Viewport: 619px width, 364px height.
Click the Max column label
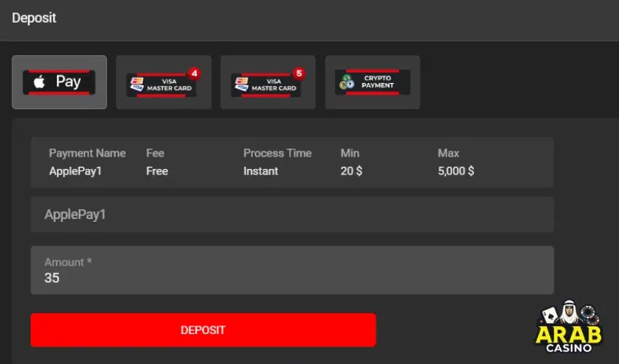tap(449, 153)
